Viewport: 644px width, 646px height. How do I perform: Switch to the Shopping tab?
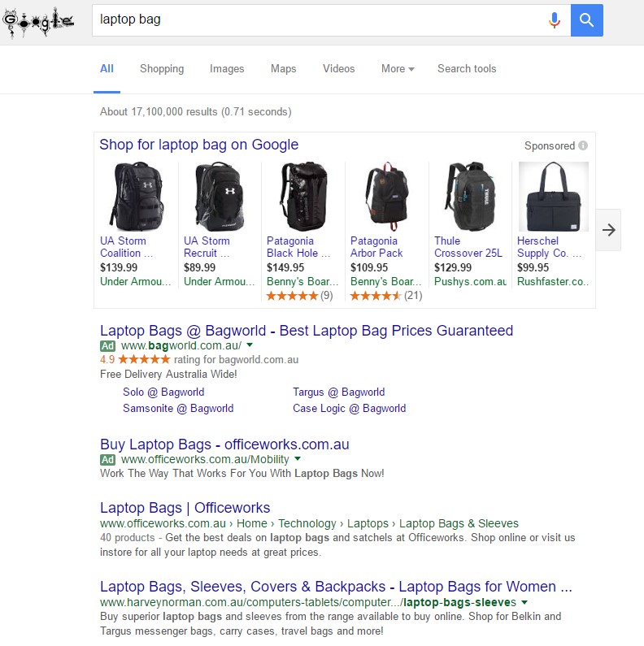[162, 69]
